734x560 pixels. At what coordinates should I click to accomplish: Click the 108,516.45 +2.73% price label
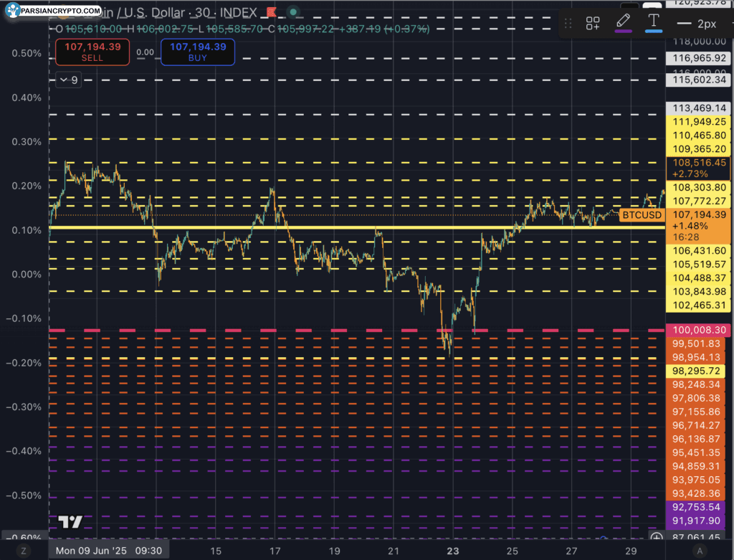(698, 168)
